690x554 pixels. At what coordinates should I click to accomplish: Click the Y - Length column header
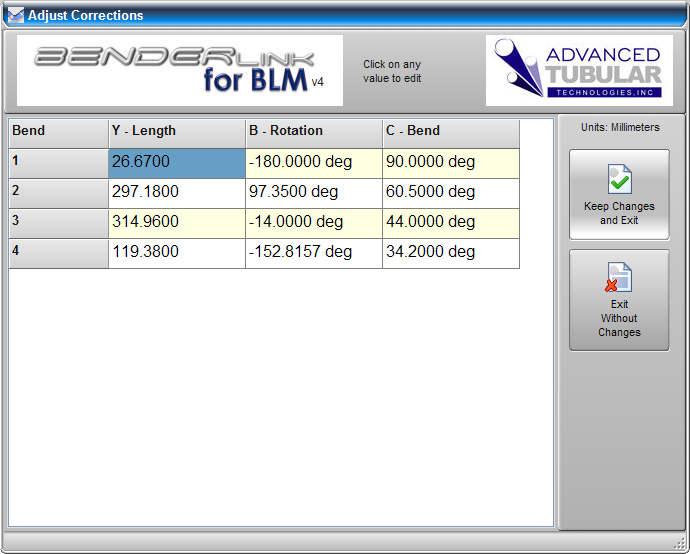(176, 131)
